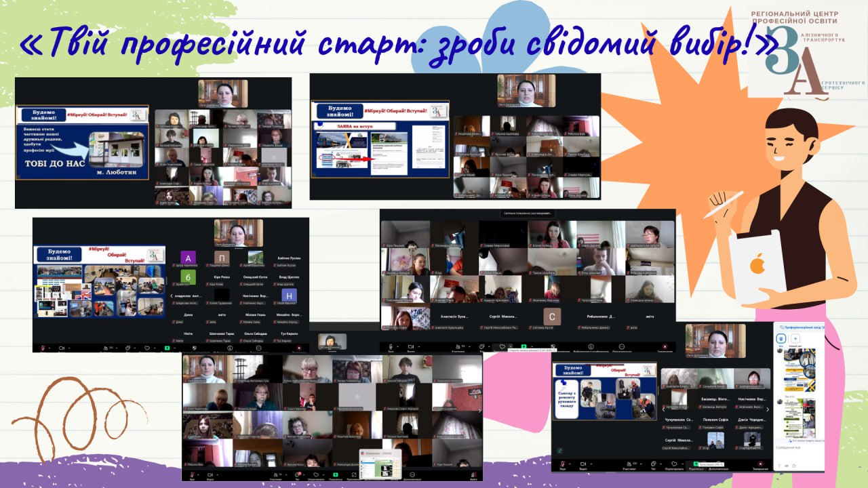Click red End meeting icon in chat-panel Zoom window
Image resolution: width=868 pixels, height=488 pixels.
pyautogui.click(x=759, y=464)
